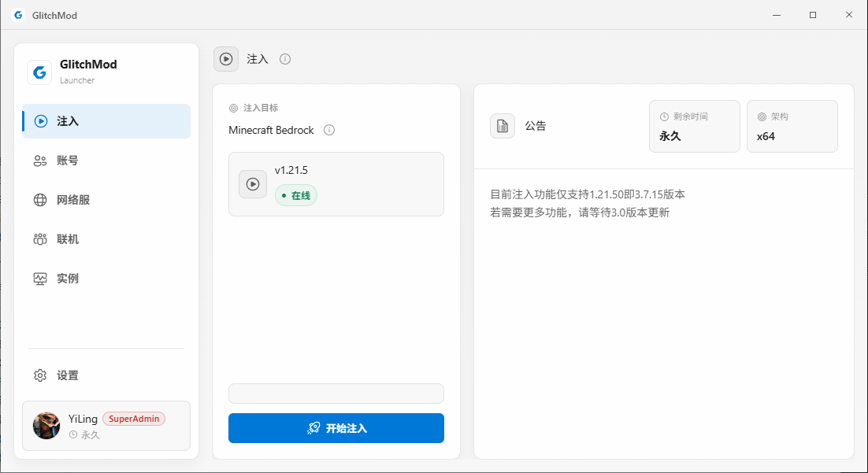Click the 公告 announcement document icon
Image resolution: width=868 pixels, height=473 pixels.
tap(503, 126)
